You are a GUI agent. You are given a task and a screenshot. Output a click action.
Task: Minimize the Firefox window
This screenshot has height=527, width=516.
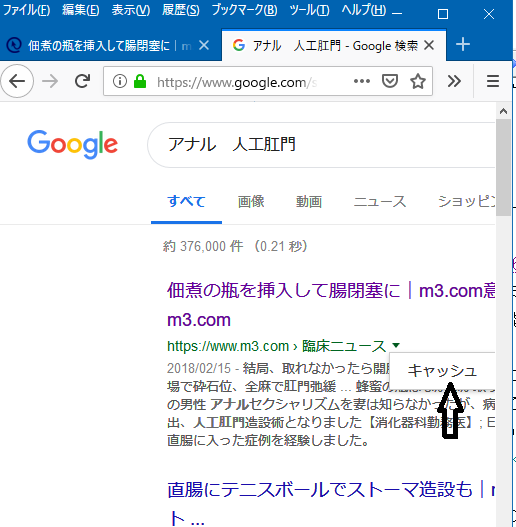pos(397,14)
